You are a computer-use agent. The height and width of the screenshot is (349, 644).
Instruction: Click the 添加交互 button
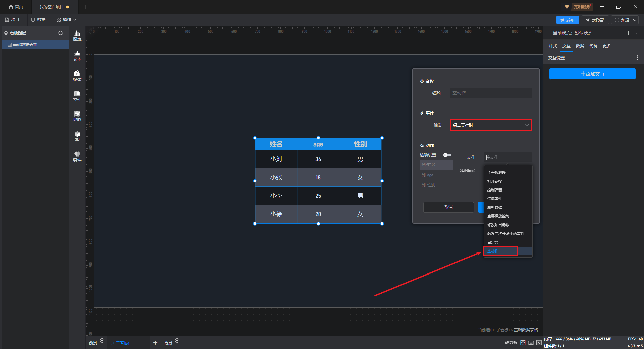point(592,74)
